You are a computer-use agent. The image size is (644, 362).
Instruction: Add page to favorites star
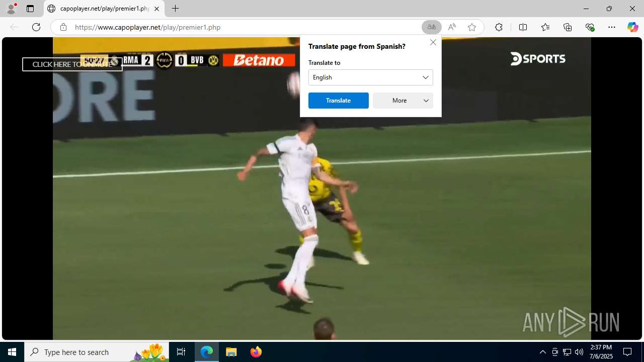(x=472, y=27)
